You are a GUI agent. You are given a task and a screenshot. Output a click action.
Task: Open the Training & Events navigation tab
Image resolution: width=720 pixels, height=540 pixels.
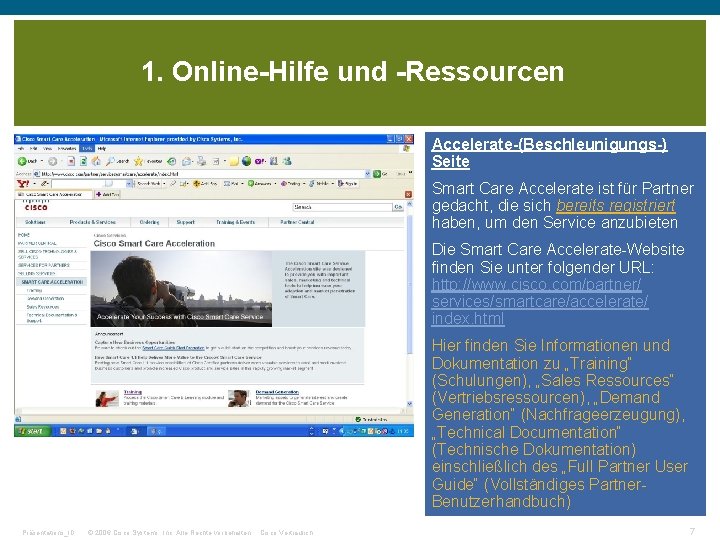click(x=235, y=222)
